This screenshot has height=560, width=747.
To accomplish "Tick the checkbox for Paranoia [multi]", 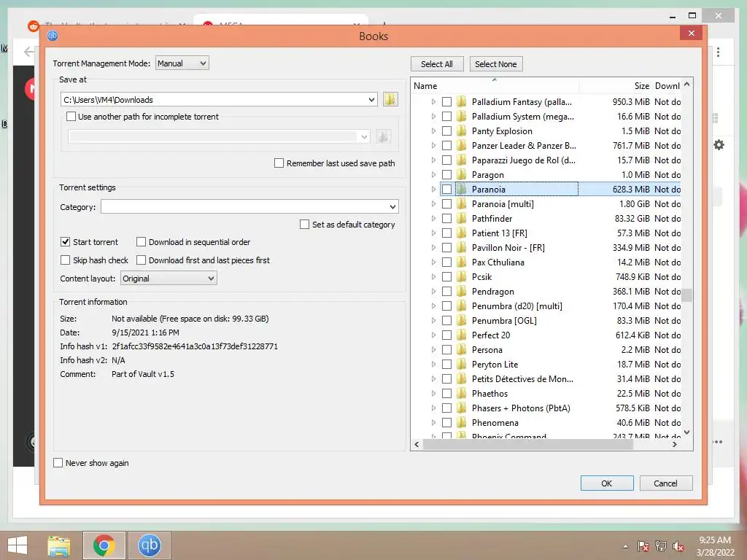I will pyautogui.click(x=447, y=204).
